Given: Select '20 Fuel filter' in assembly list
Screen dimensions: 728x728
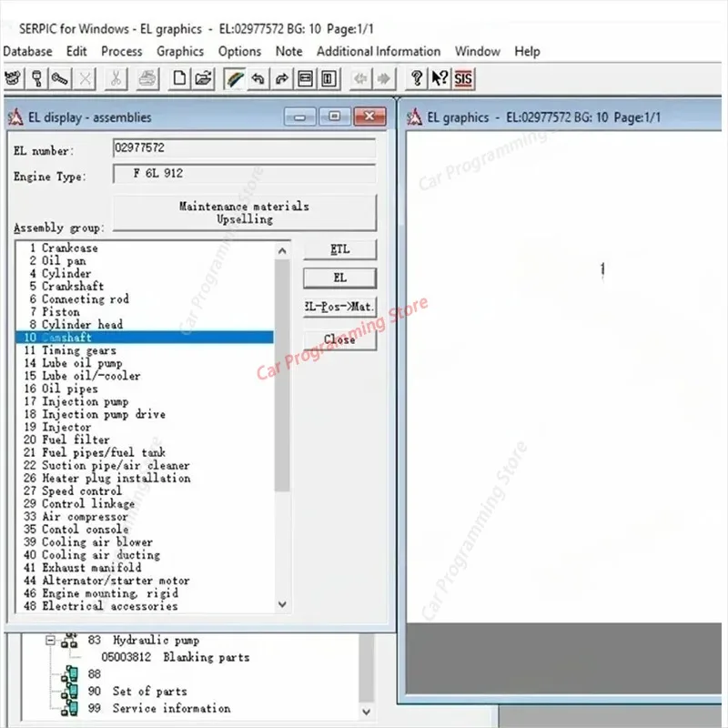Looking at the screenshot, I should click(145, 440).
